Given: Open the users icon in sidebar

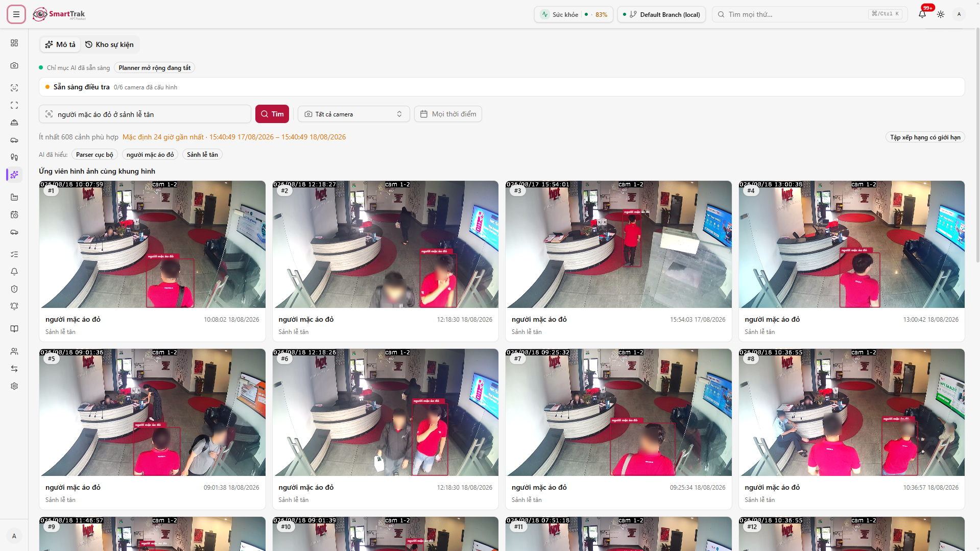Looking at the screenshot, I should point(14,351).
